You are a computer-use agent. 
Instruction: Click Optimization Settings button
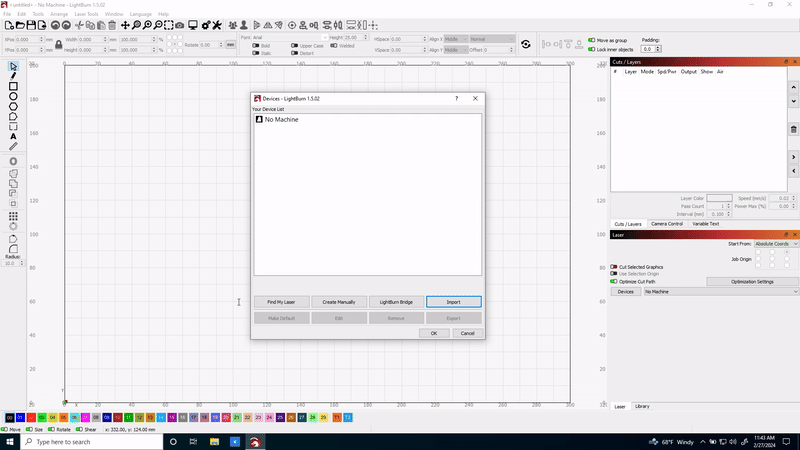[752, 282]
